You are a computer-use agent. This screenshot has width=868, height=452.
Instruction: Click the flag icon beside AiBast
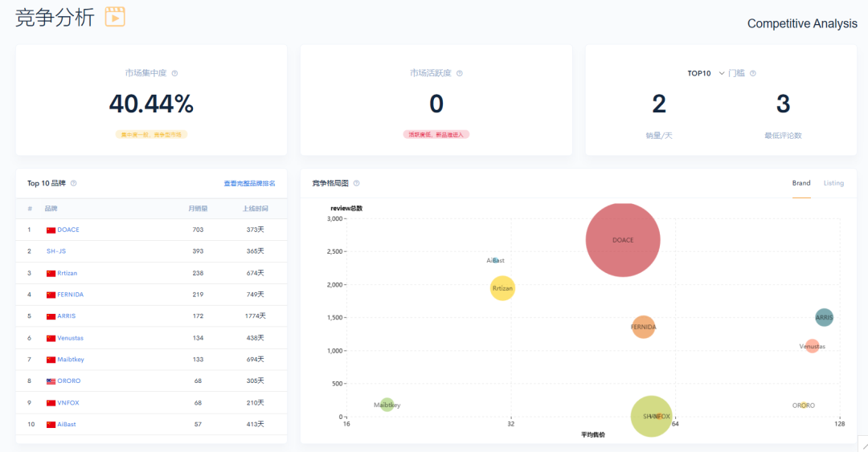point(51,425)
